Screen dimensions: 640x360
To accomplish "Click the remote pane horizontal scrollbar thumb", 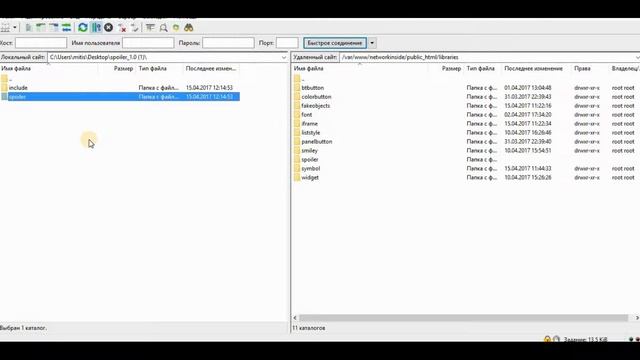I will (x=463, y=318).
